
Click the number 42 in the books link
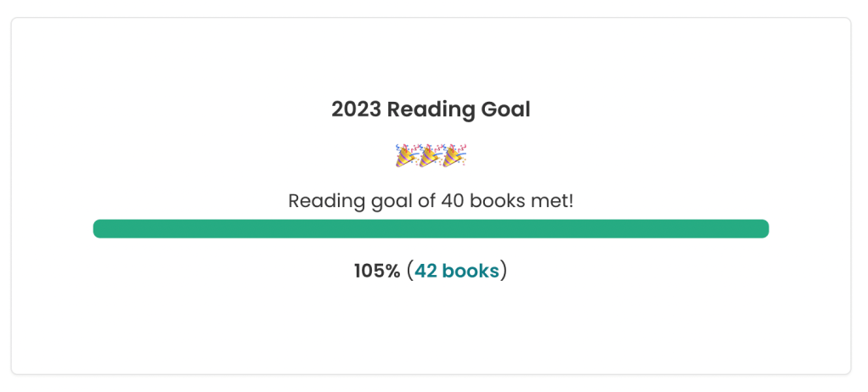click(426, 271)
